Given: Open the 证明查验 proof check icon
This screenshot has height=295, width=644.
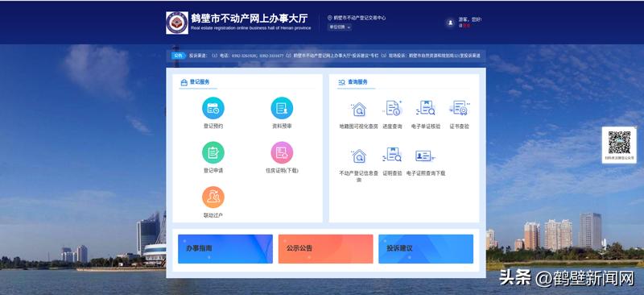Looking at the screenshot, I should tap(392, 155).
